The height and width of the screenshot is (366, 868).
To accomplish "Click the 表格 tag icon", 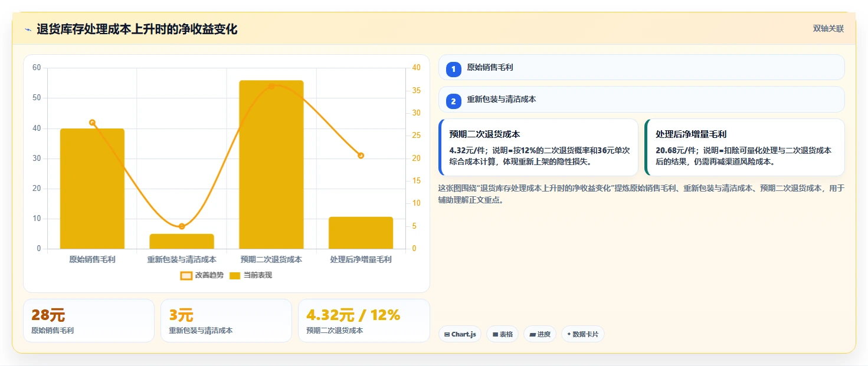I will pos(495,334).
